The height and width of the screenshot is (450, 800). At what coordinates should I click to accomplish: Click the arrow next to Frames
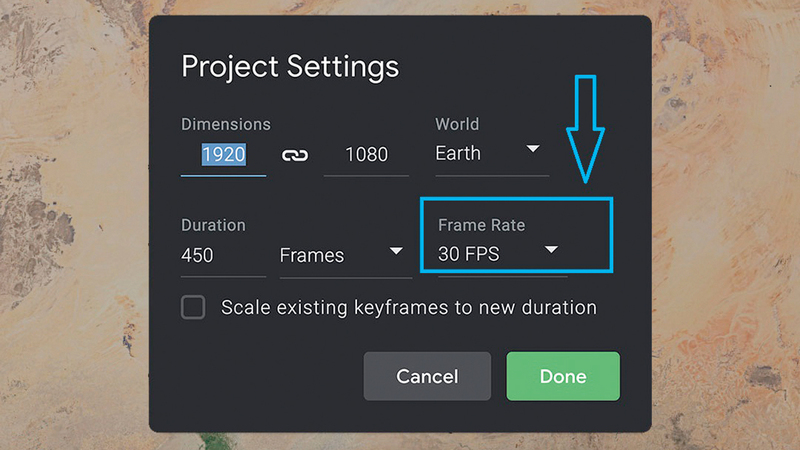point(396,251)
